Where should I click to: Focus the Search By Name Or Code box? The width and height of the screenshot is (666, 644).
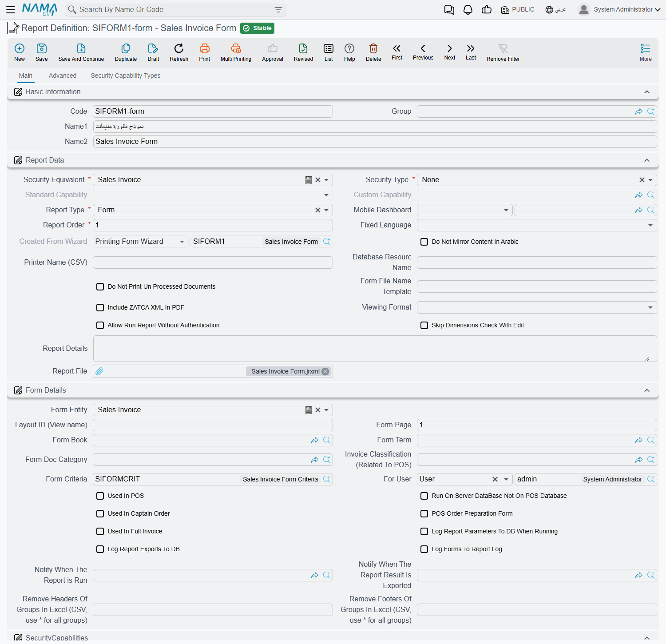pos(175,10)
